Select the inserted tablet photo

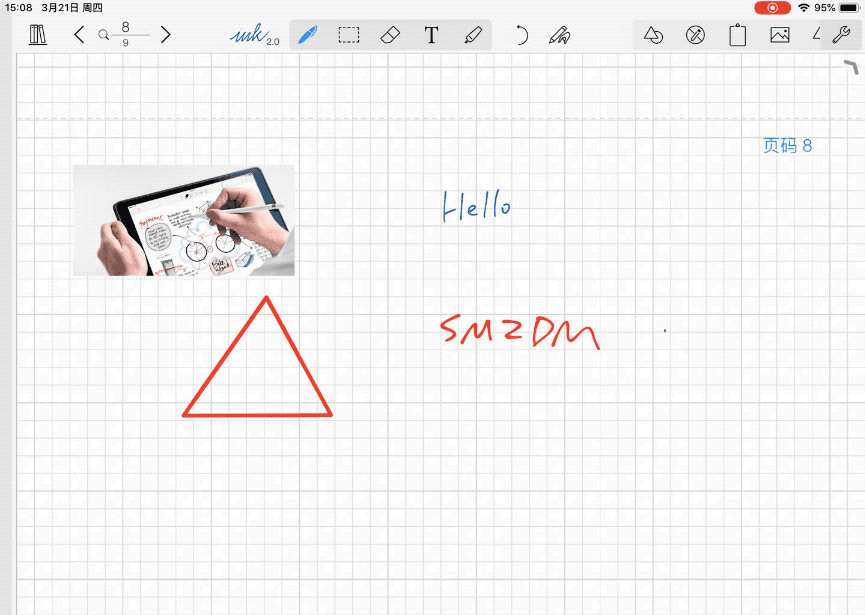184,220
